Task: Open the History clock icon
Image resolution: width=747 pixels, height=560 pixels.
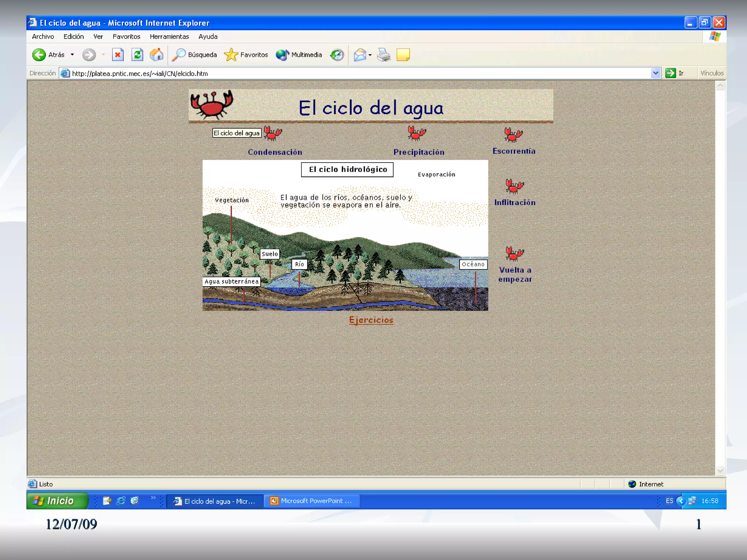Action: pos(337,55)
